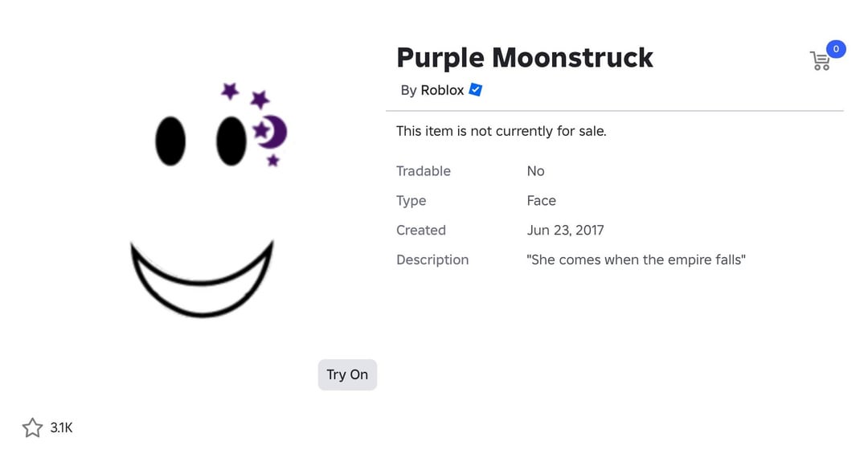Click the Description label
Viewport: 868px width, 454px height.
pos(432,260)
